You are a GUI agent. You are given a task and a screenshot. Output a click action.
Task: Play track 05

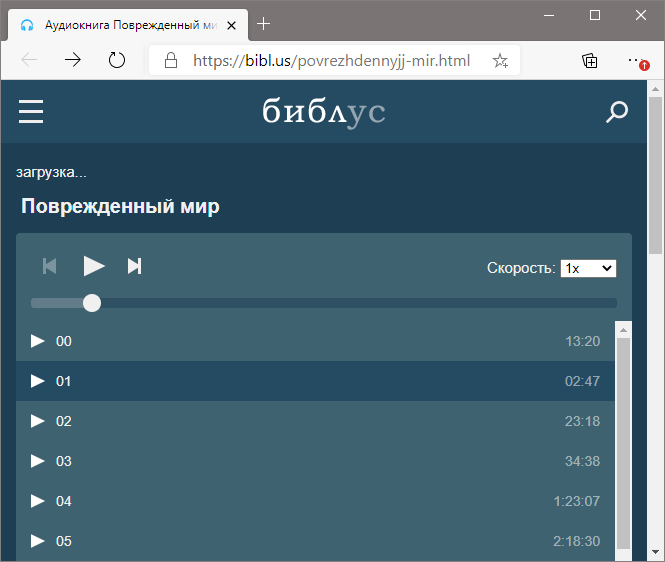click(x=38, y=541)
